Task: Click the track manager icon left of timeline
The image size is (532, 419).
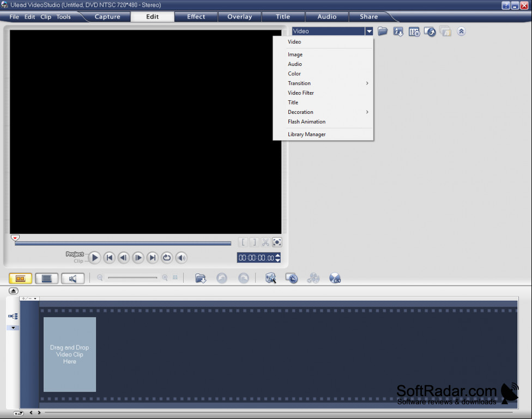Action: [x=13, y=316]
